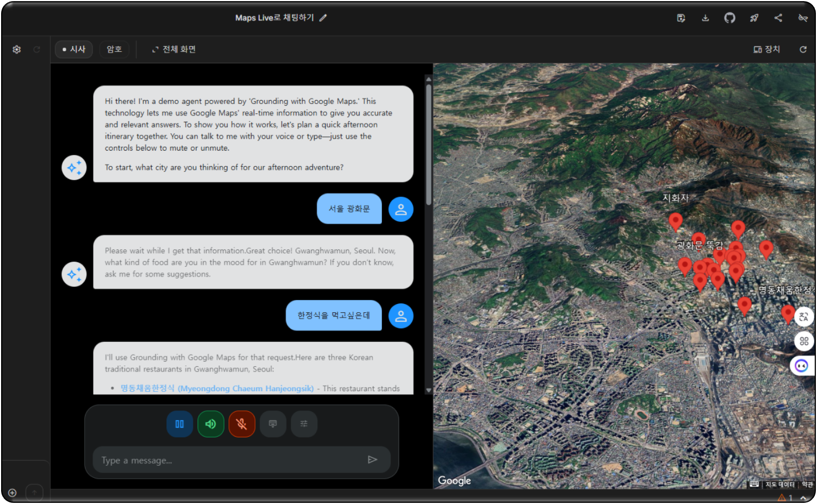Click the translate floating button on the map
This screenshot has height=504, width=817.
coord(804,317)
